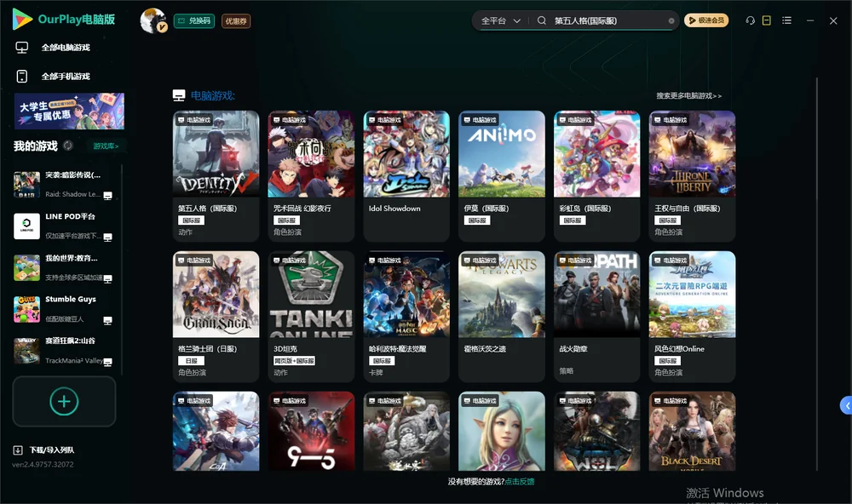Viewport: 852px width, 504px height.
Task: Open the 伊莫 (国际服) game card
Action: coord(502,176)
